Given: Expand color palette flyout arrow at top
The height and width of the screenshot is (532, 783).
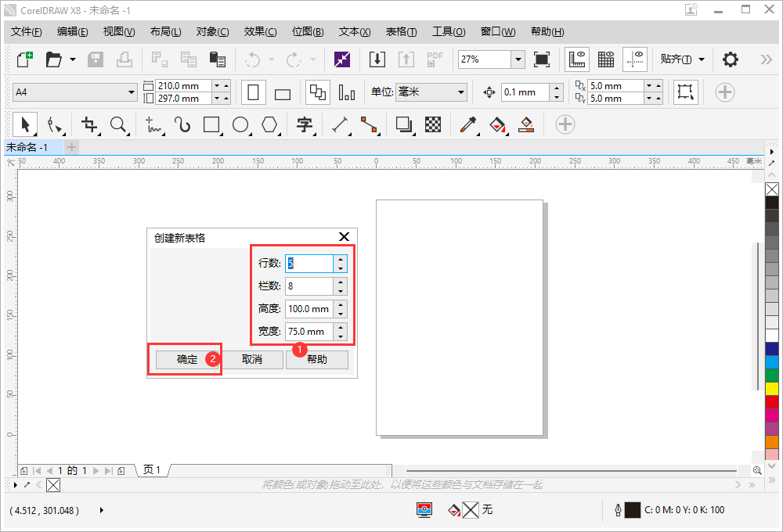Looking at the screenshot, I should (x=771, y=152).
